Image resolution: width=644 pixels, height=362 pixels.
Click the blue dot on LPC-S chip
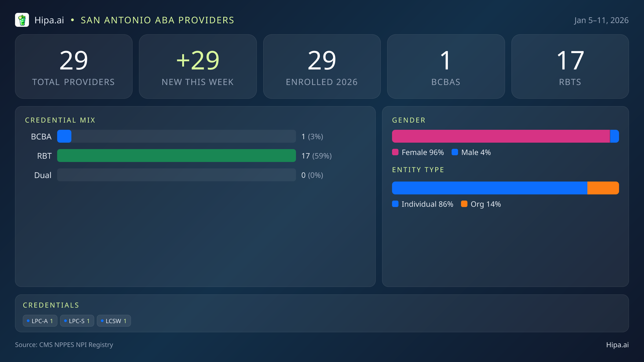65,320
